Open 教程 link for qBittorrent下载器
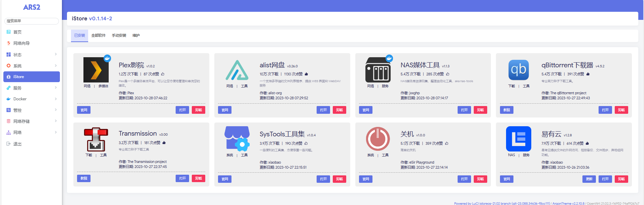644x205 pixels. [506, 110]
